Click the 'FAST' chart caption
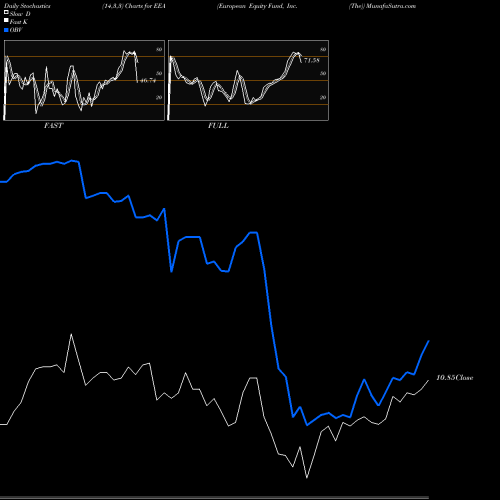Viewport: 500px width, 500px height. (x=53, y=126)
